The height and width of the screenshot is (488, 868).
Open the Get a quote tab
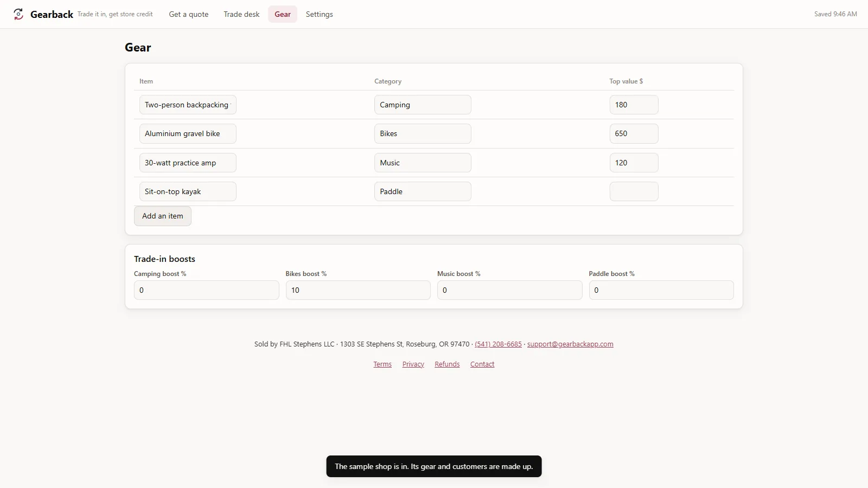click(189, 14)
